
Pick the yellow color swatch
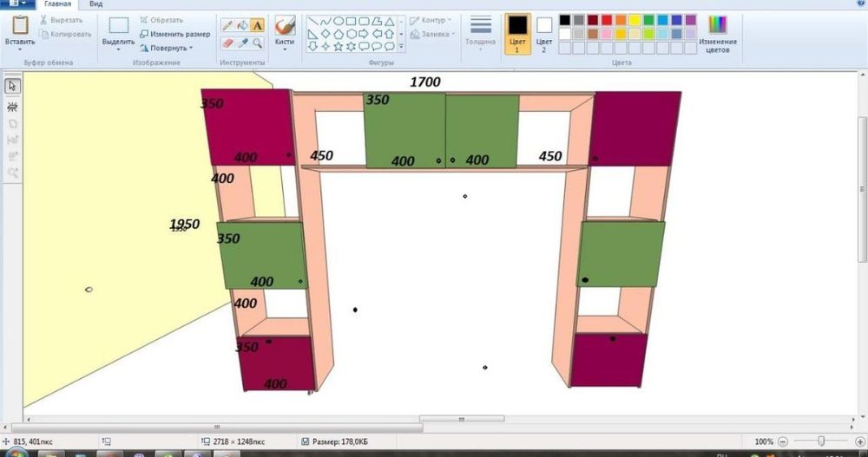(635, 21)
